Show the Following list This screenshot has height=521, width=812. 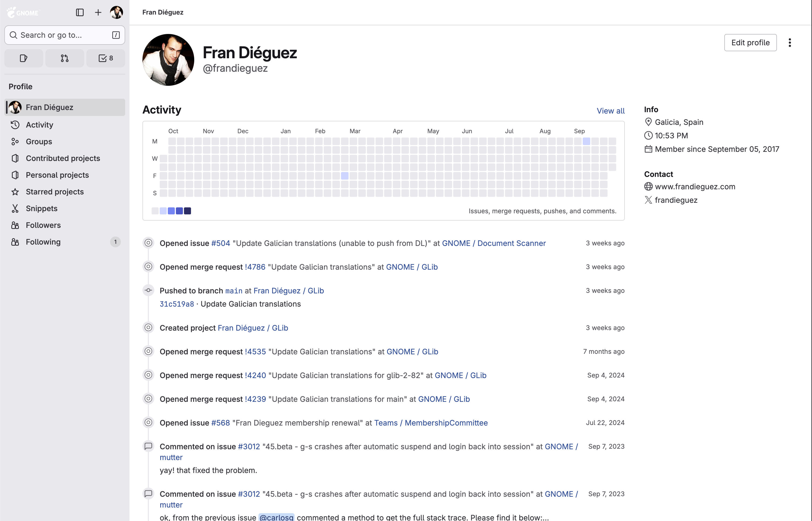tap(43, 242)
